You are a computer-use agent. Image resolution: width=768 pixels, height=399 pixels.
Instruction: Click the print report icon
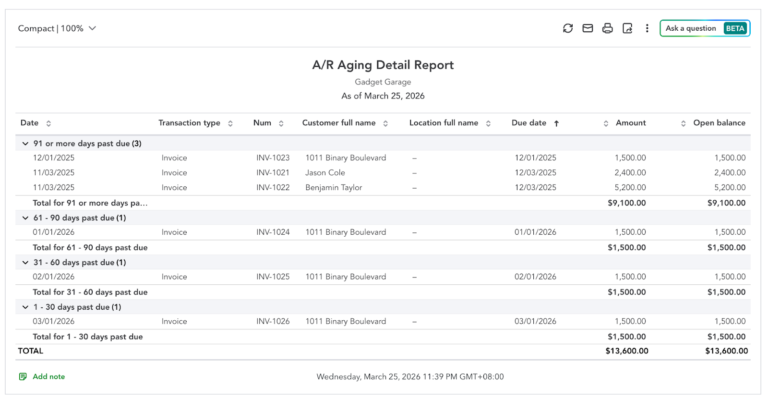tap(607, 28)
